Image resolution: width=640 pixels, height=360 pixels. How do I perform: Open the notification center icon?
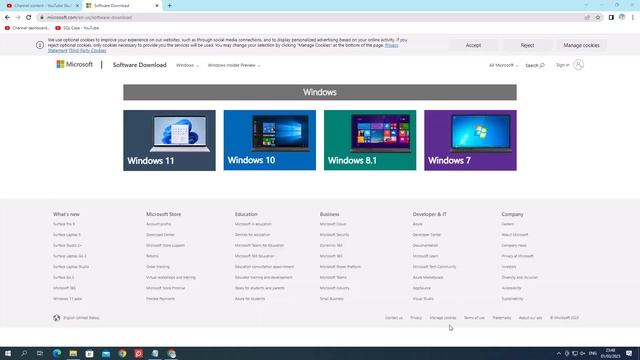[629, 353]
